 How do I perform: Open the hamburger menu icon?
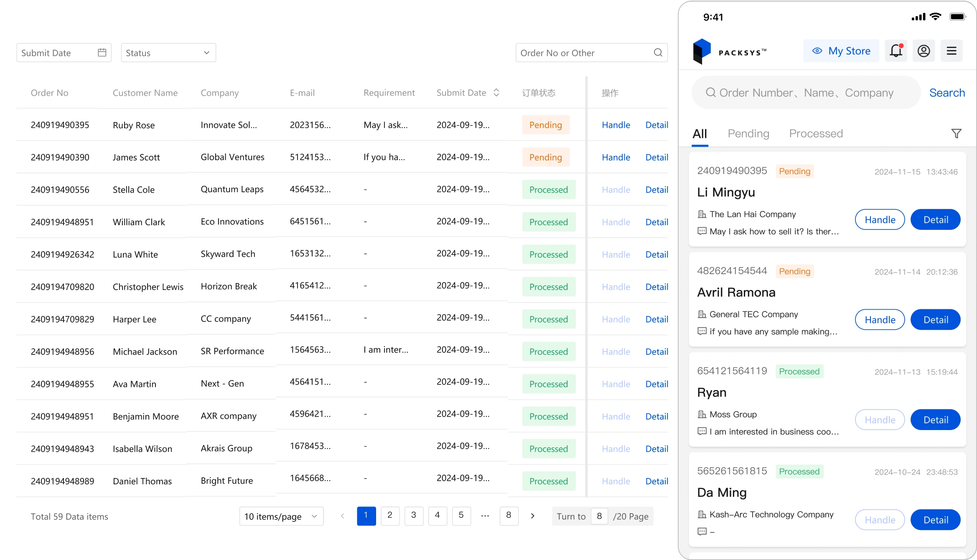tap(952, 51)
